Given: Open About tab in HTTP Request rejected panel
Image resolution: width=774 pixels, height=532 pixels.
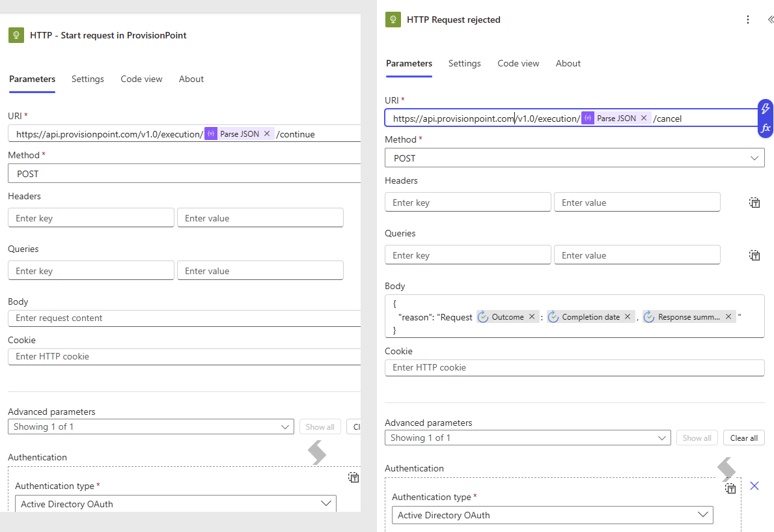Looking at the screenshot, I should coord(568,63).
